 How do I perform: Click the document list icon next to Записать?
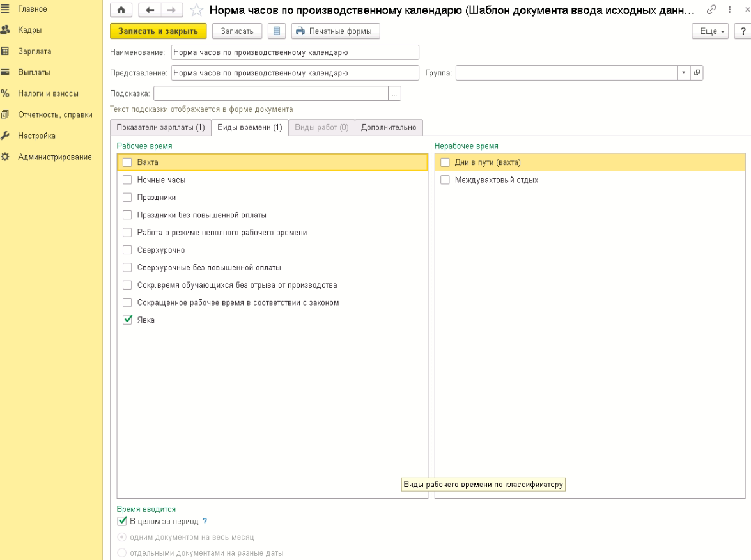[276, 31]
